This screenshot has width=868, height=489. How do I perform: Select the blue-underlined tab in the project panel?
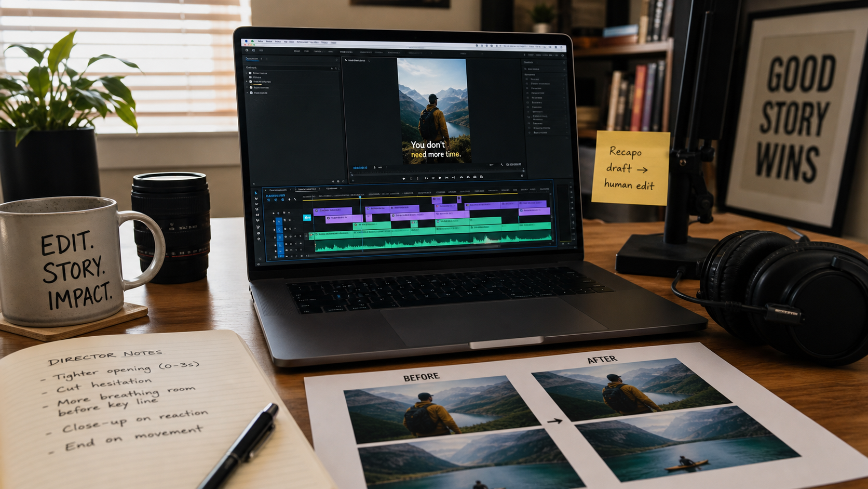[x=252, y=59]
